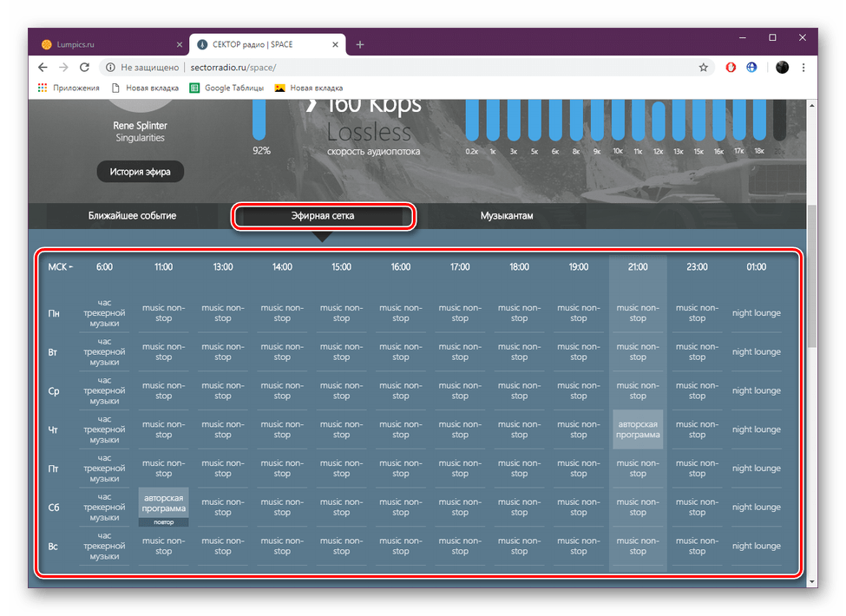
Task: Select the 16:00 time column header
Action: [x=400, y=267]
